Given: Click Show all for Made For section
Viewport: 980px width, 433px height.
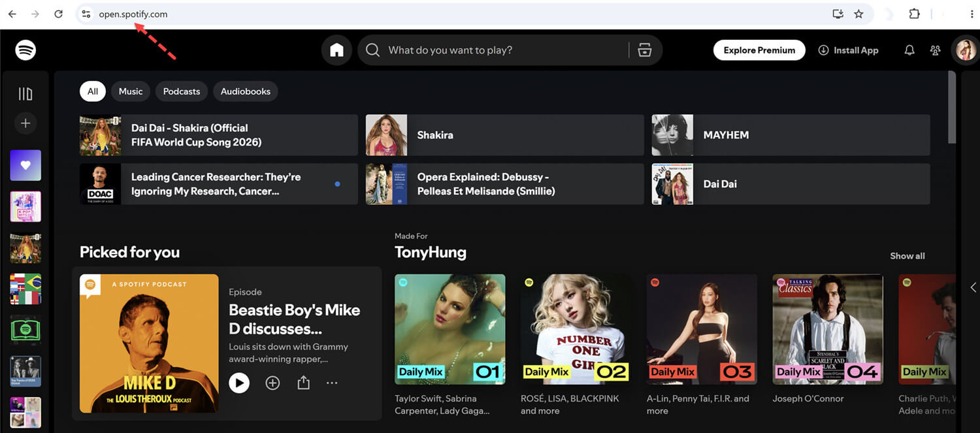Looking at the screenshot, I should tap(907, 256).
